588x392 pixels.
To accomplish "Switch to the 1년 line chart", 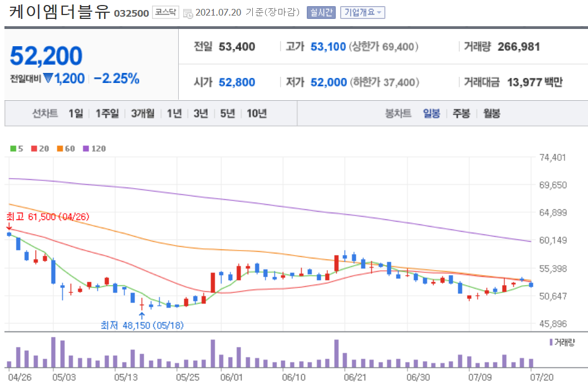I will tap(174, 113).
